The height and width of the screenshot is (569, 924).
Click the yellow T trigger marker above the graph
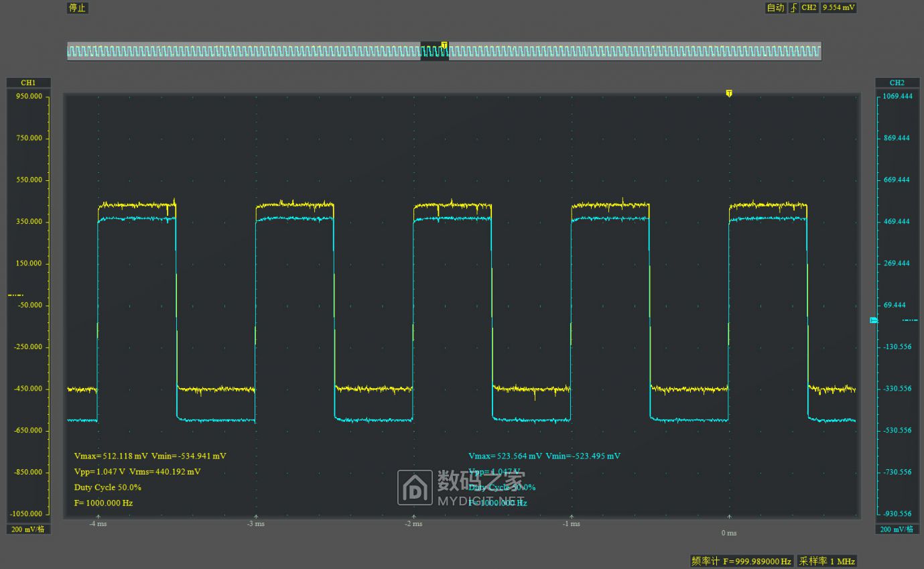(729, 93)
